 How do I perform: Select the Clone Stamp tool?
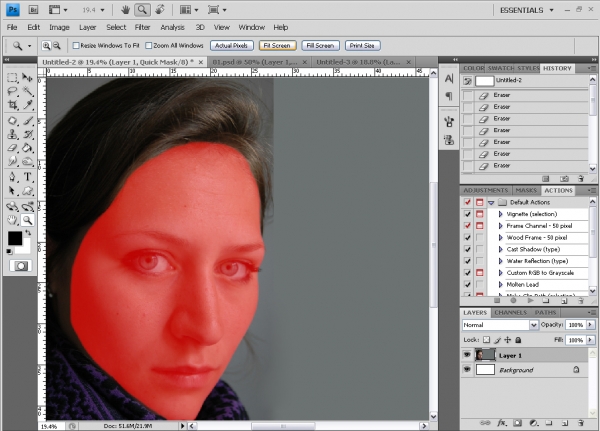click(12, 134)
